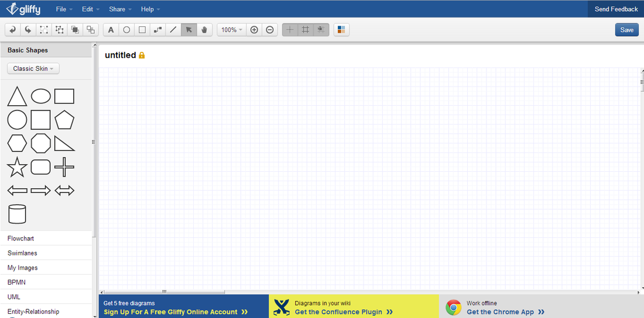Click the Chrome logo icon
The width and height of the screenshot is (644, 318).
coord(453,307)
